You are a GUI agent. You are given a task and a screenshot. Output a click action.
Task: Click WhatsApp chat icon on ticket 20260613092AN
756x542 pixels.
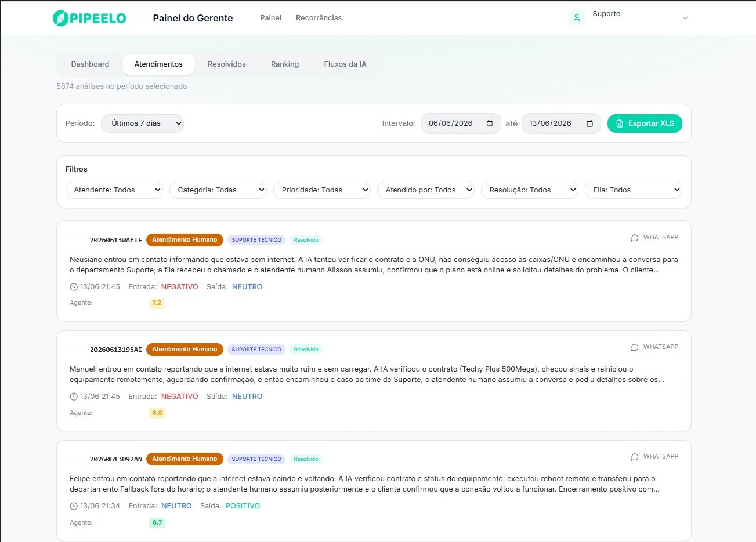635,457
